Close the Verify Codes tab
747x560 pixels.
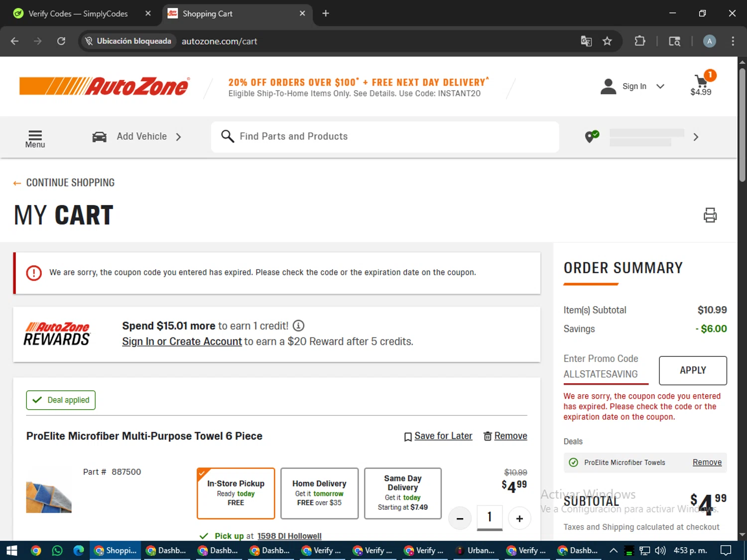[148, 13]
